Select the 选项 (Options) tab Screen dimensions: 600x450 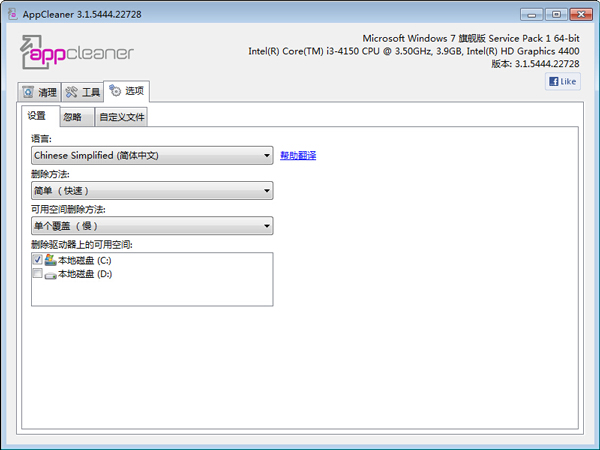[x=127, y=91]
